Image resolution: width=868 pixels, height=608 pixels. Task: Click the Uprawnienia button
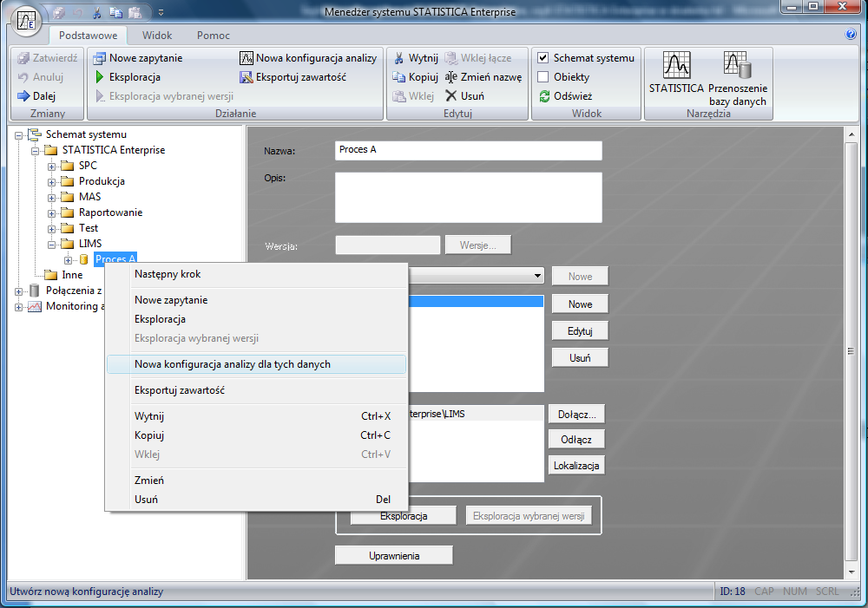click(393, 556)
